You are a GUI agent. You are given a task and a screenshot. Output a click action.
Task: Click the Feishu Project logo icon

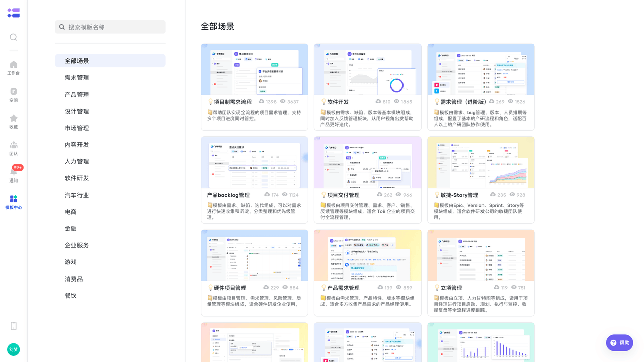pos(14,13)
